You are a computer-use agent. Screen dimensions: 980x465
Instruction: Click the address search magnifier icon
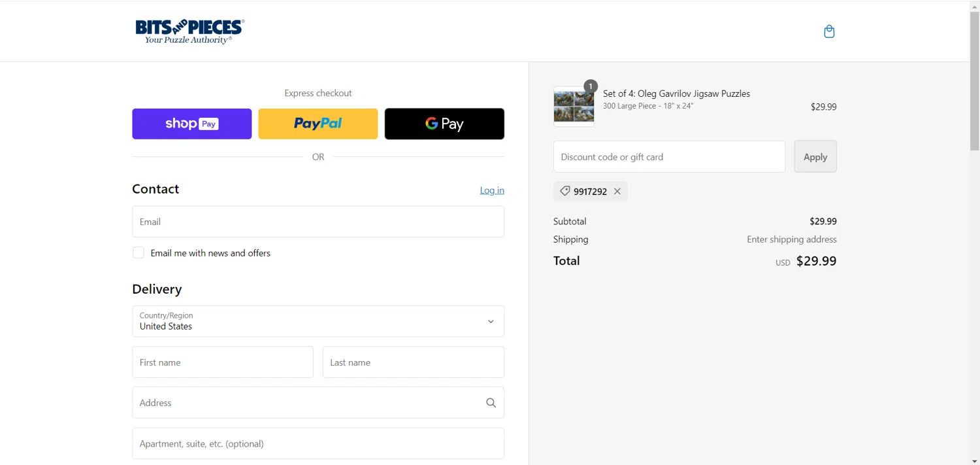click(491, 403)
